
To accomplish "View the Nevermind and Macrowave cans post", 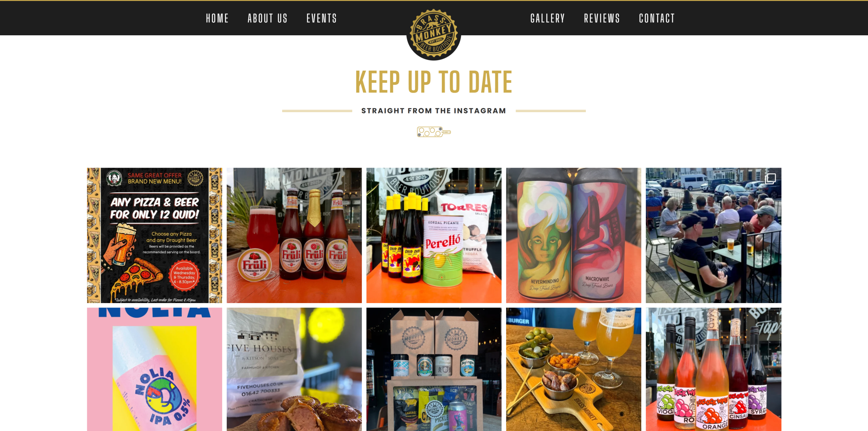I will [574, 235].
